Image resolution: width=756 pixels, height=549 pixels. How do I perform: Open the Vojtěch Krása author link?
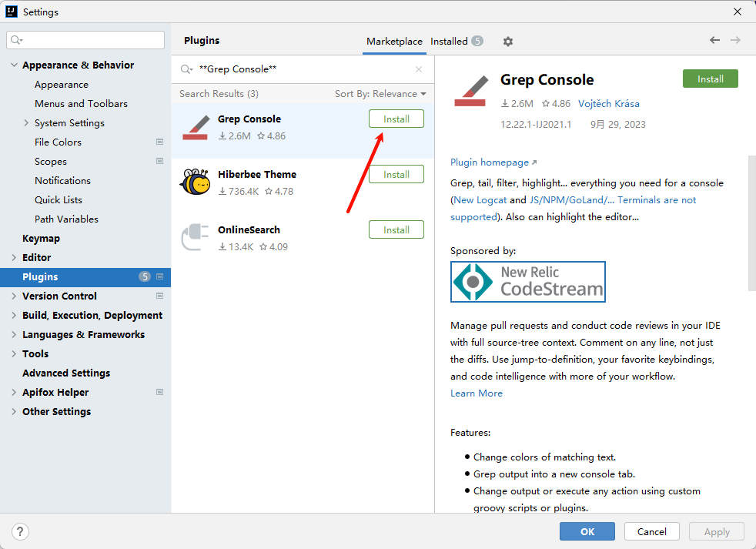[609, 104]
